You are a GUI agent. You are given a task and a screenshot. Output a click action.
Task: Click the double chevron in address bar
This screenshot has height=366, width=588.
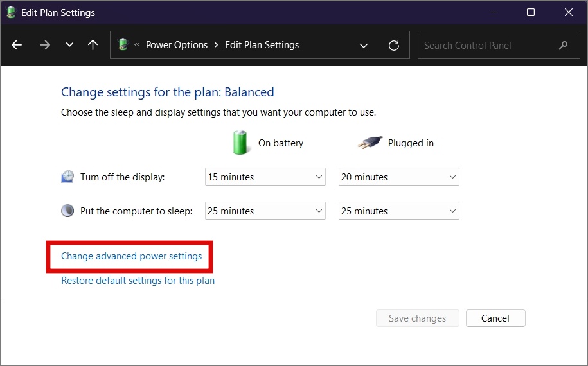[x=137, y=44]
